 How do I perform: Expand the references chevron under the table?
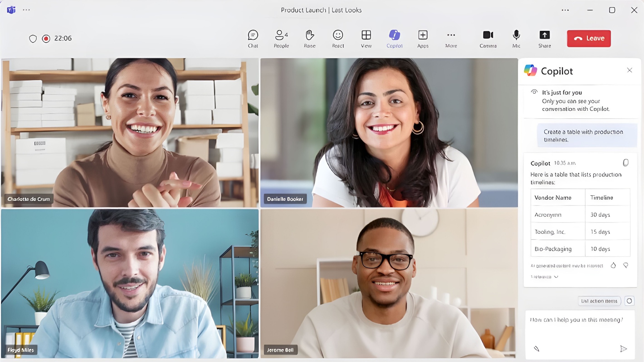(x=556, y=277)
